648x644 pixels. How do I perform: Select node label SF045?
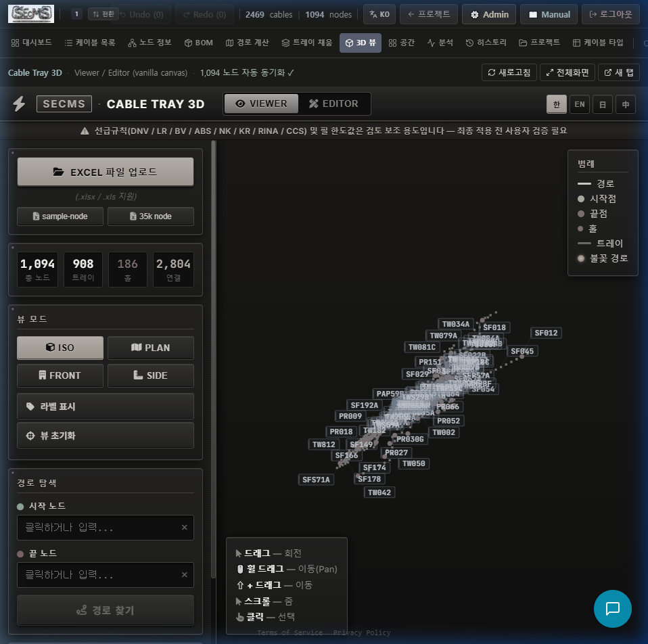(522, 351)
